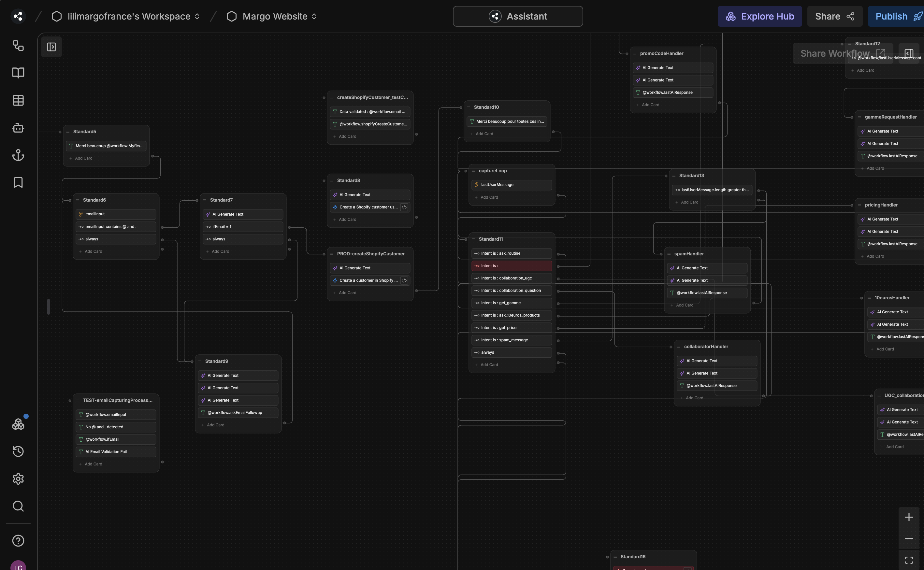Toggle the right inspector panel icon
Viewport: 924px width, 570px height.
[x=909, y=53]
